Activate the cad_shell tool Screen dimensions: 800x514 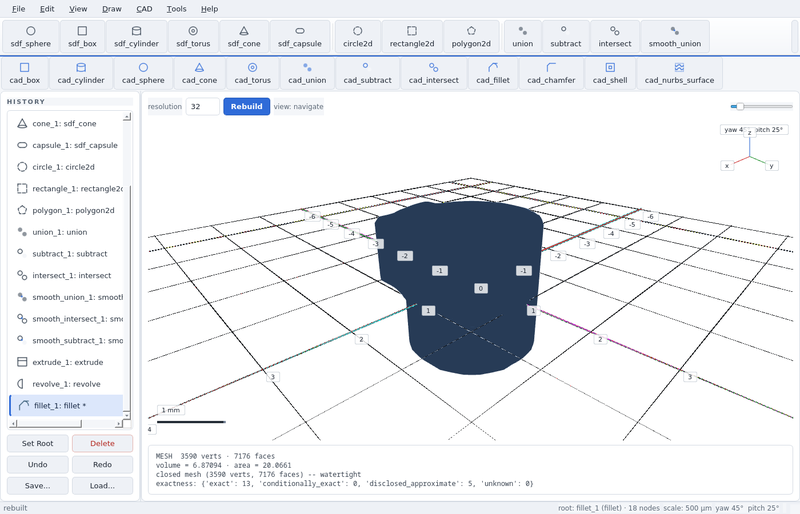click(x=610, y=73)
